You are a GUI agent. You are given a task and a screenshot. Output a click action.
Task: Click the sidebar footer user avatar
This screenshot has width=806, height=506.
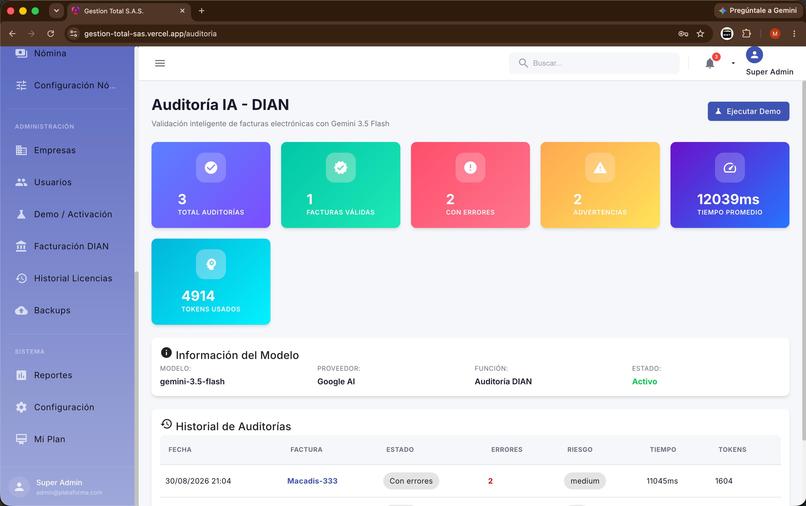19,486
